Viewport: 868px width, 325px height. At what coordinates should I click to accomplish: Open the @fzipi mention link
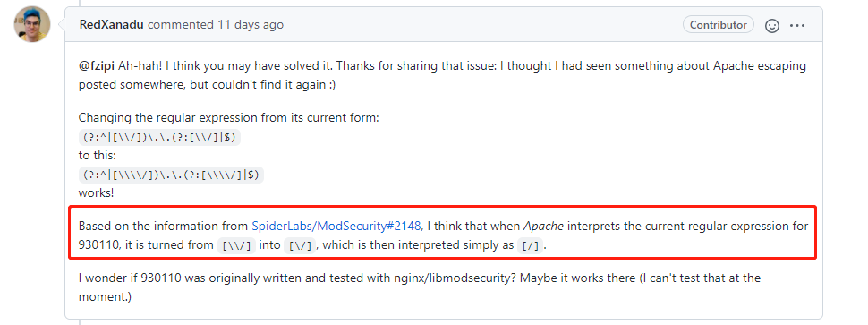(x=97, y=66)
